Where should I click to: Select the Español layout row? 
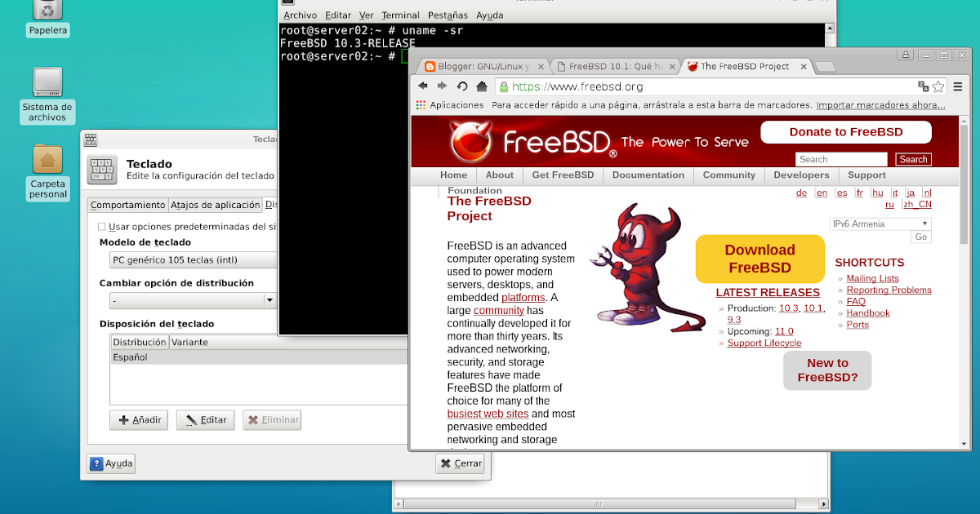point(260,357)
